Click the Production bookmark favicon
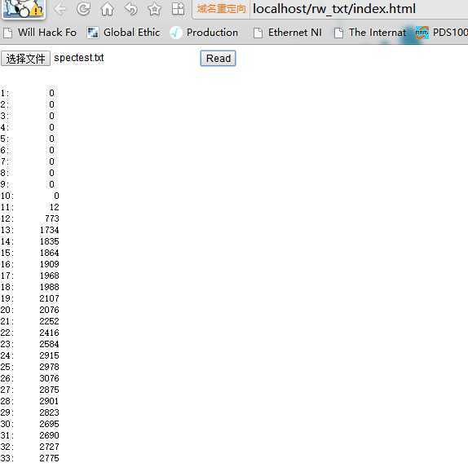 tap(176, 33)
